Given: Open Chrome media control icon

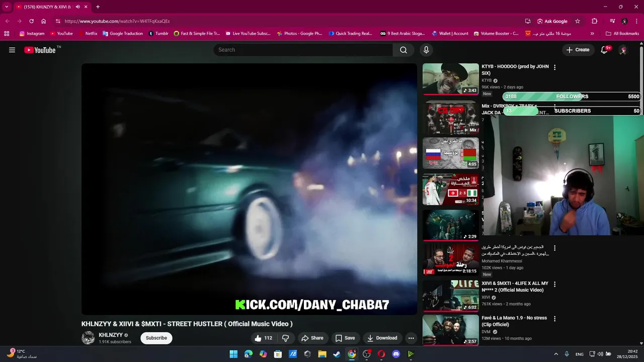Looking at the screenshot, I should (x=612, y=21).
